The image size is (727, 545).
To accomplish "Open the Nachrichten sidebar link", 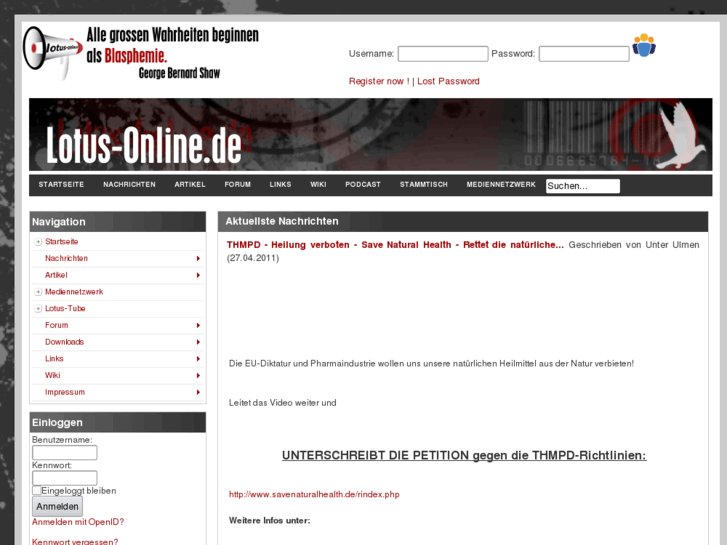I will [66, 258].
